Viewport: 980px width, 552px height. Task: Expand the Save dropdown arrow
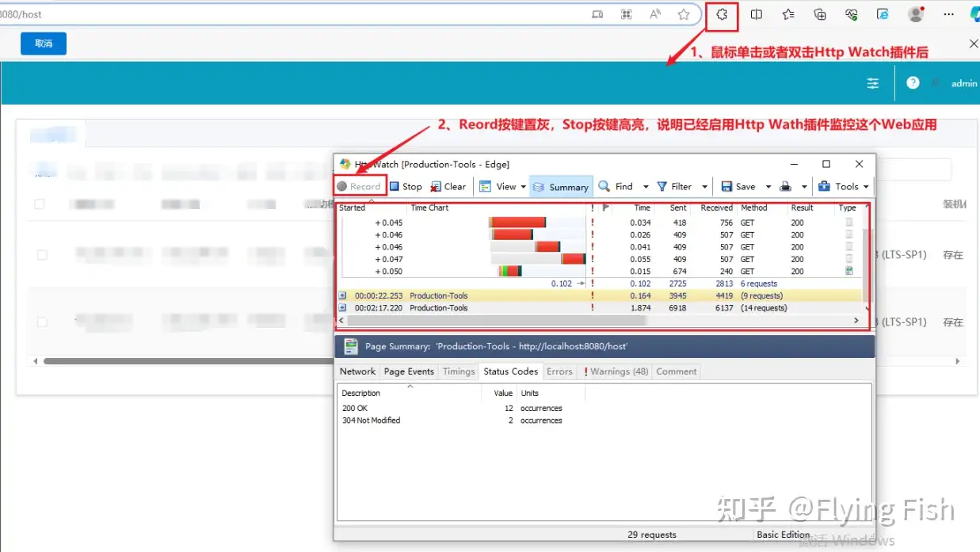coord(768,187)
